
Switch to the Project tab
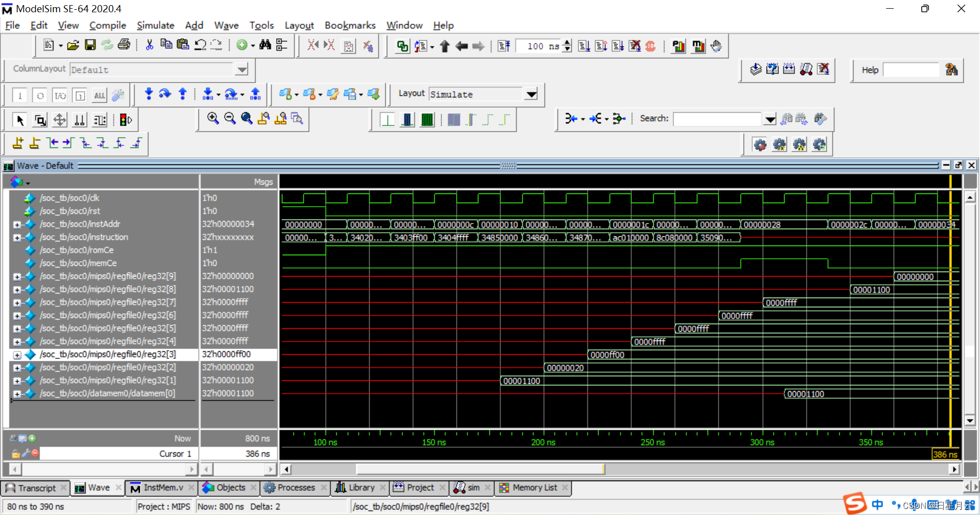(x=420, y=488)
